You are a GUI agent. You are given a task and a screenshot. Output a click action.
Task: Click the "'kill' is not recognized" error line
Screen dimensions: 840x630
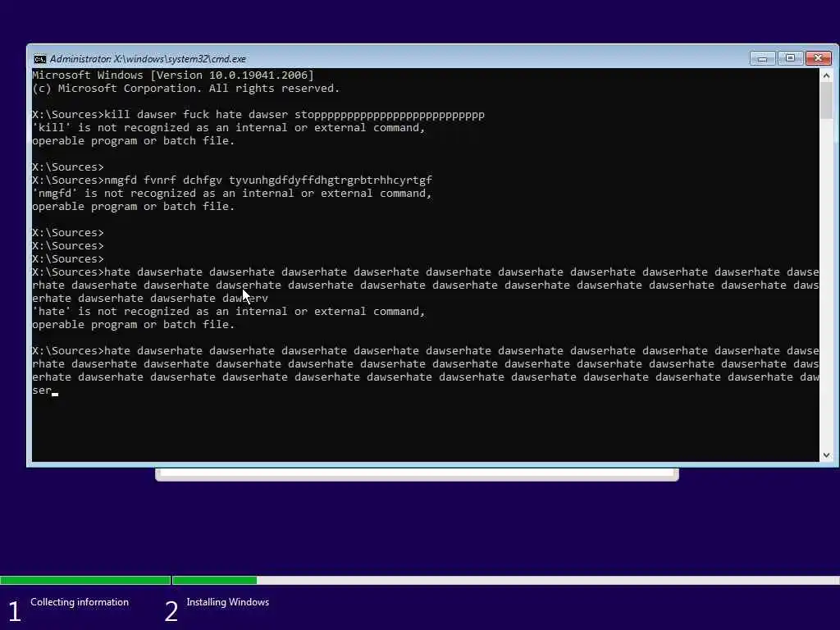click(x=229, y=127)
